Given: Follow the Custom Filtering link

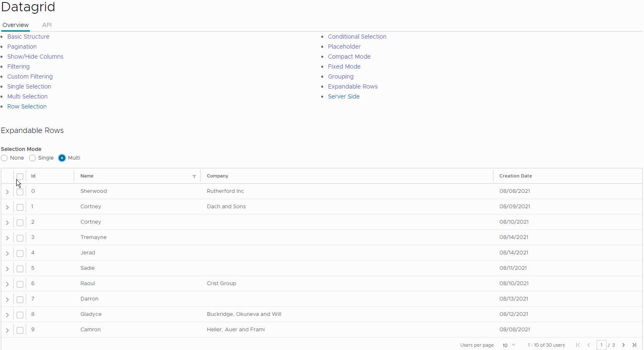Looking at the screenshot, I should [30, 76].
